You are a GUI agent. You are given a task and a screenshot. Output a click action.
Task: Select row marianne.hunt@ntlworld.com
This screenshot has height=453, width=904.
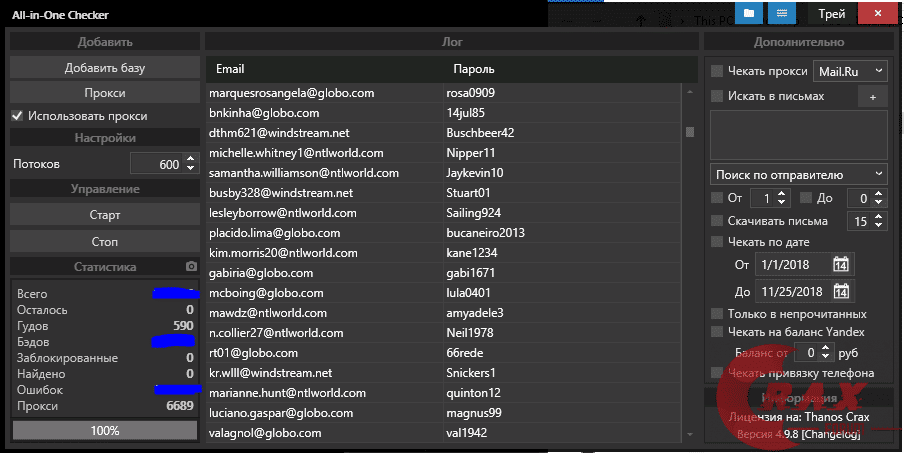coord(443,392)
